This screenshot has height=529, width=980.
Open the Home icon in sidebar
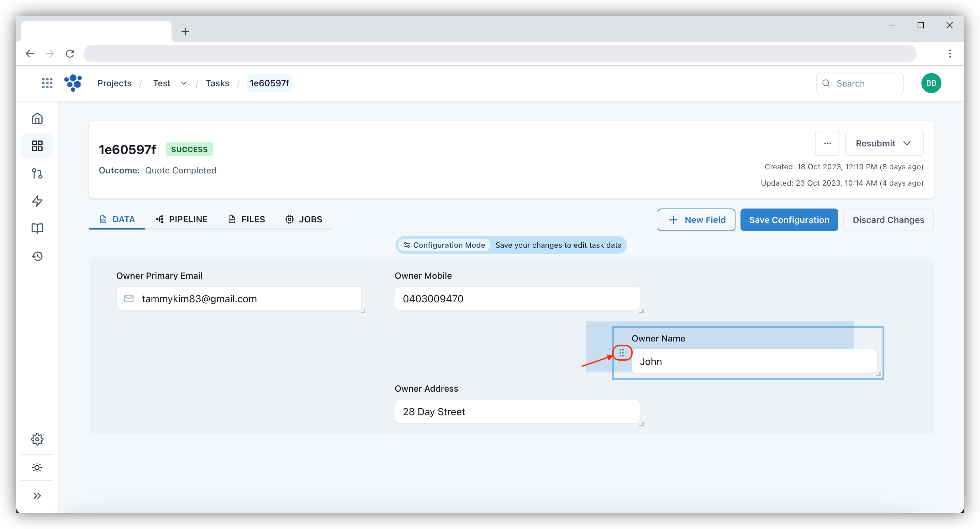[37, 118]
